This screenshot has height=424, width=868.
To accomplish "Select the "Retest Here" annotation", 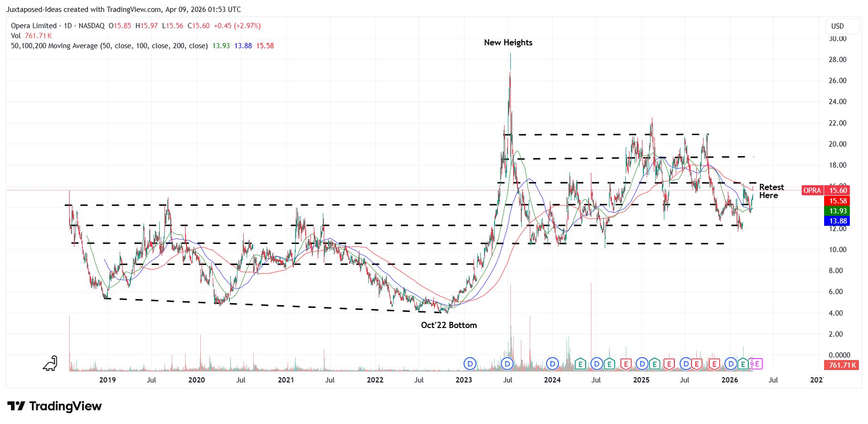I will pos(771,191).
